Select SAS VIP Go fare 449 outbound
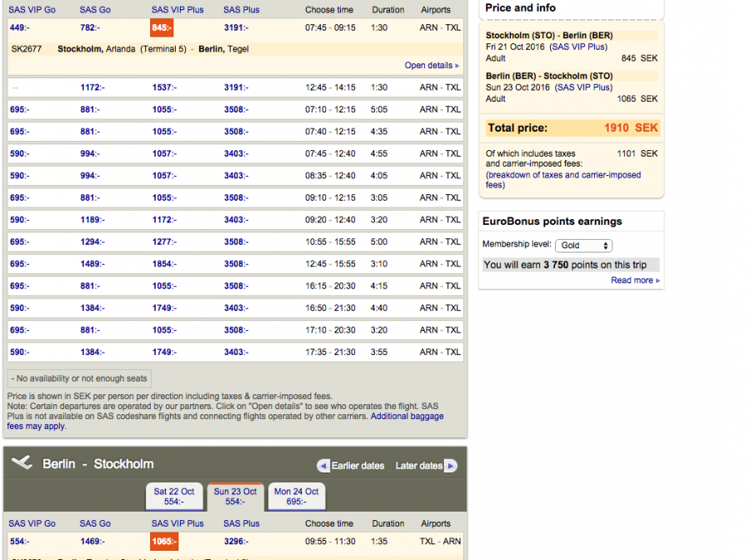 point(18,27)
